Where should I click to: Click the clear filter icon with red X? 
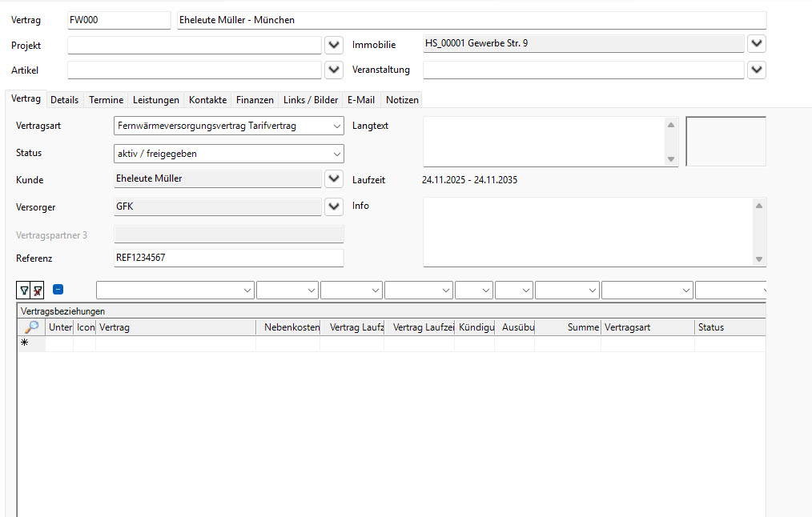38,291
